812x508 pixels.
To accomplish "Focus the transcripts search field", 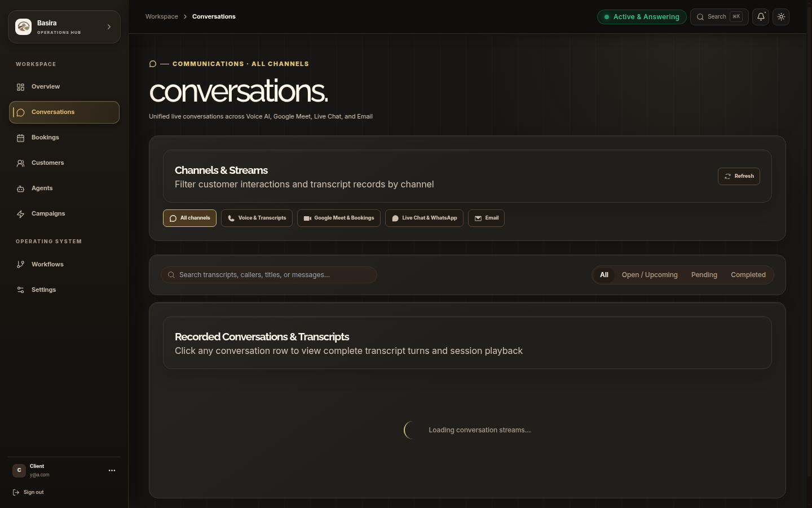I will click(x=269, y=275).
